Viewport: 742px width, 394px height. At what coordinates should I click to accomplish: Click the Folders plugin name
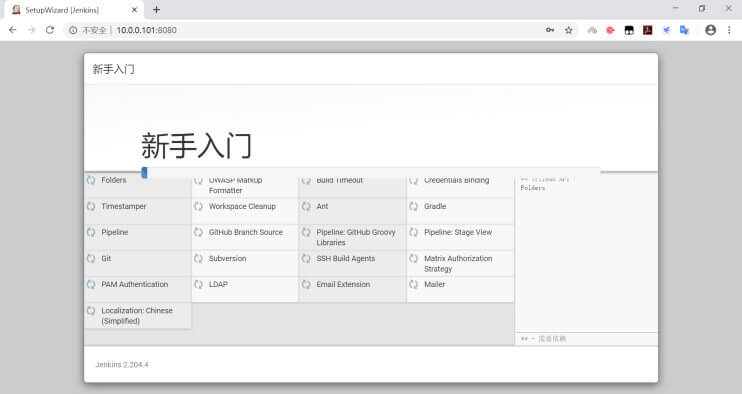[114, 180]
